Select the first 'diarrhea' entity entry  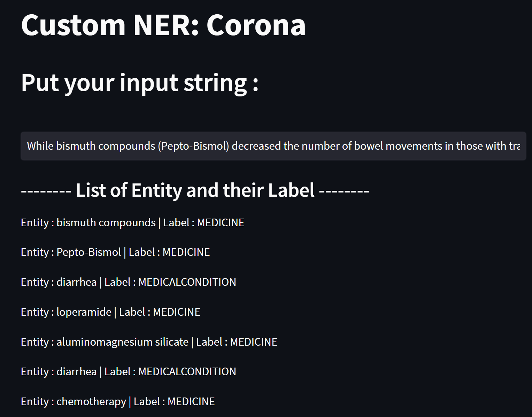coord(77,282)
